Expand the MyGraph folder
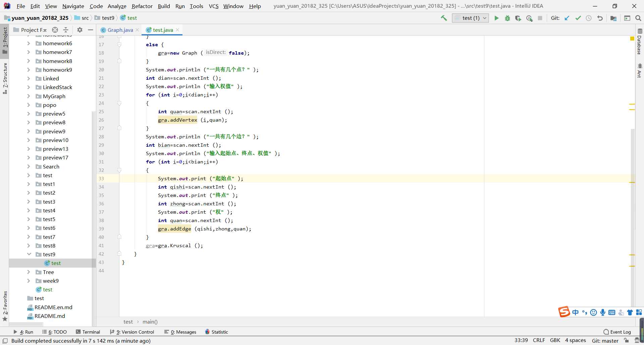This screenshot has width=644, height=345. pyautogui.click(x=29, y=96)
